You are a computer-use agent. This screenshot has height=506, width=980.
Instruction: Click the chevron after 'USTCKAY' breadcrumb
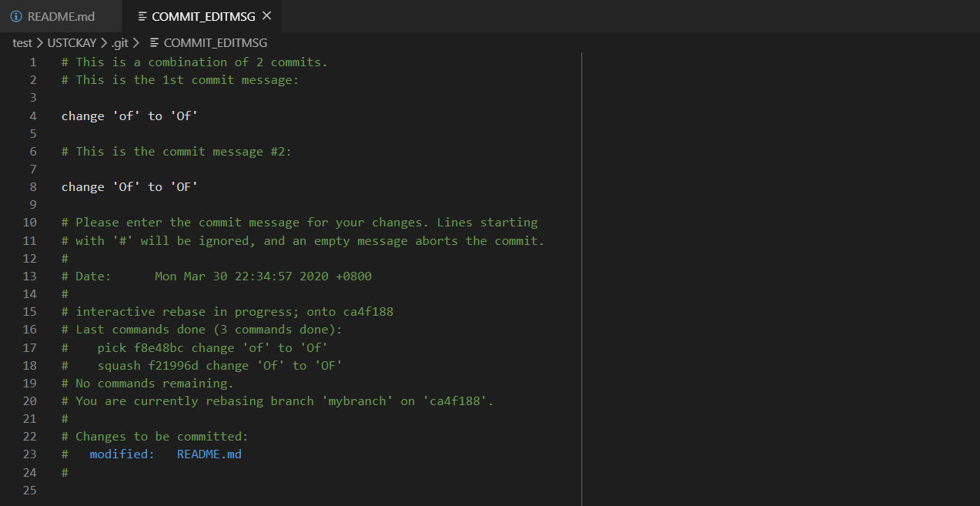pos(104,43)
